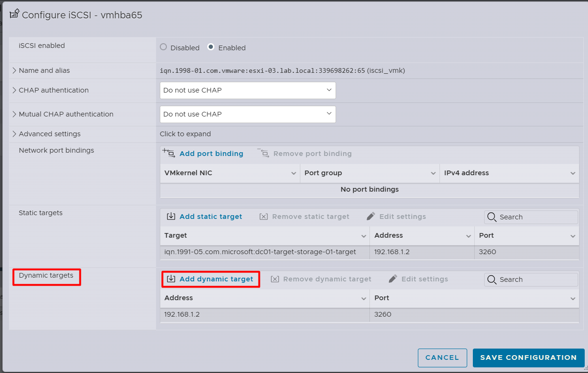Open the CHAP authentication dropdown

point(248,90)
